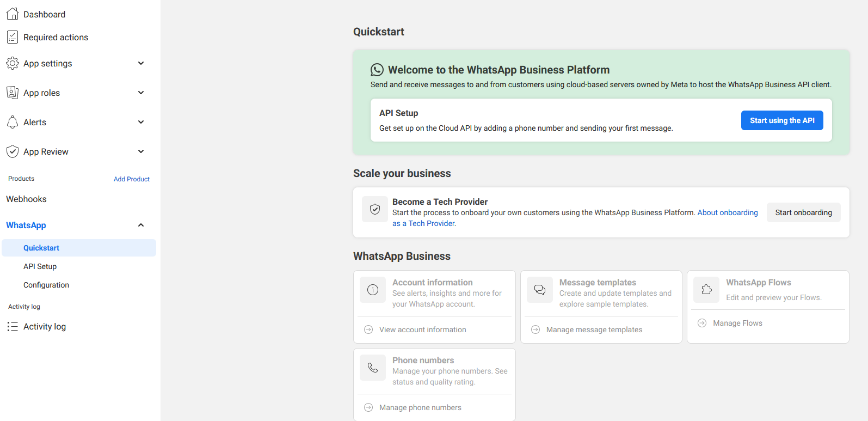Click the Phone numbers card title

click(423, 360)
